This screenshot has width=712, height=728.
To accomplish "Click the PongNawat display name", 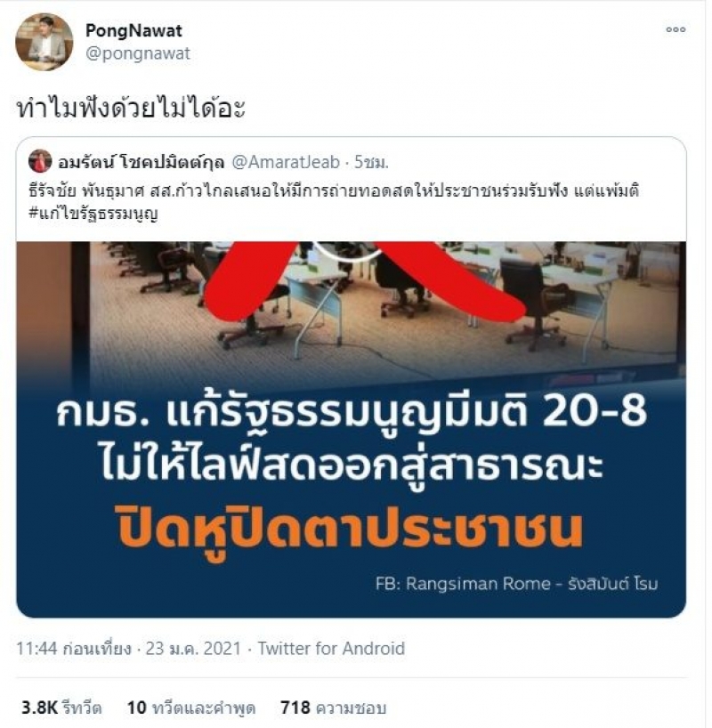I will [133, 30].
